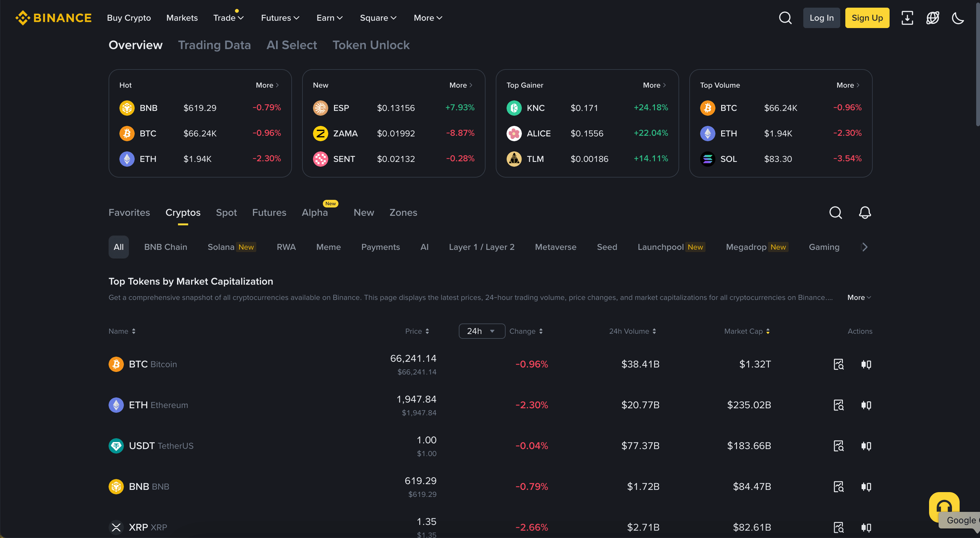
Task: Open the chart view icon for BTC Bitcoin
Action: pyautogui.click(x=839, y=364)
